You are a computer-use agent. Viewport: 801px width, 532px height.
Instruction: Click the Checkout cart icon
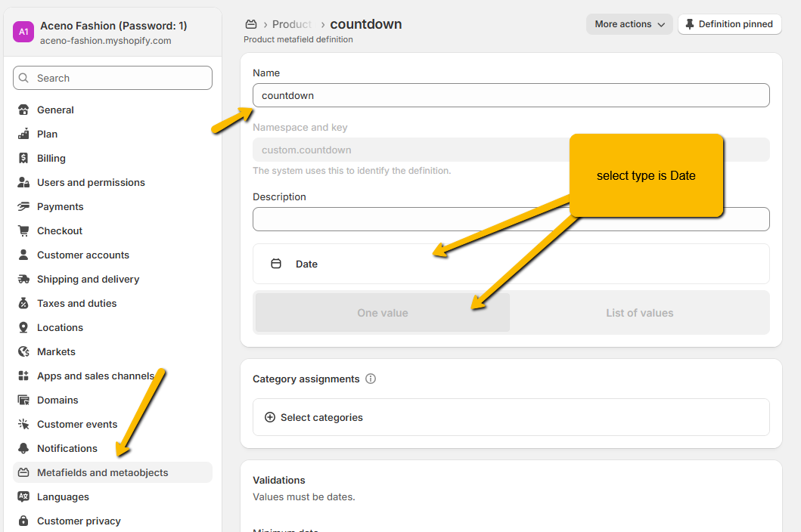(x=23, y=230)
